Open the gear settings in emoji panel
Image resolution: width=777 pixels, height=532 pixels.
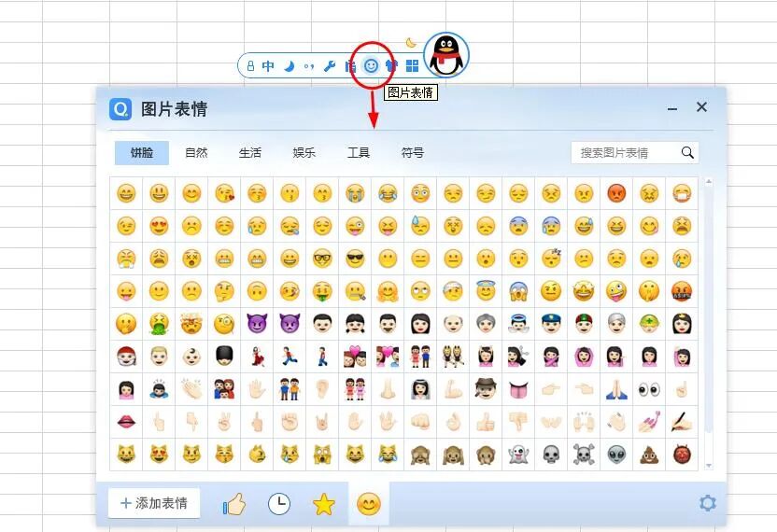coord(708,503)
